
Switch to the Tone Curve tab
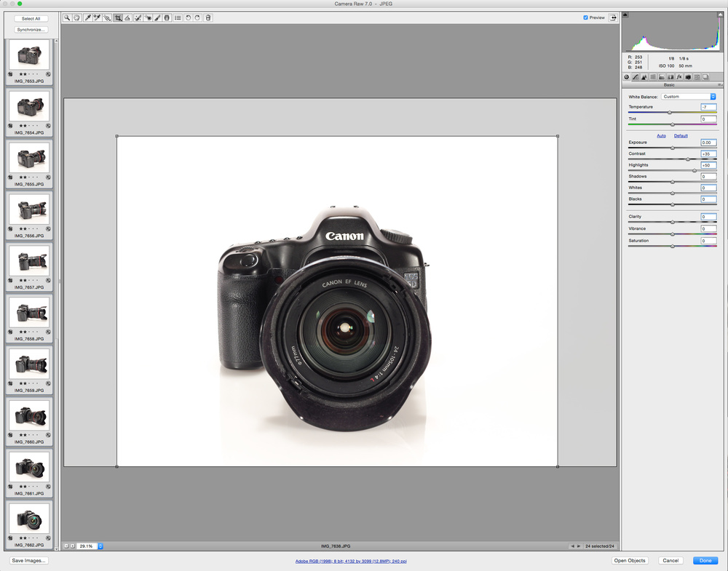pyautogui.click(x=635, y=76)
